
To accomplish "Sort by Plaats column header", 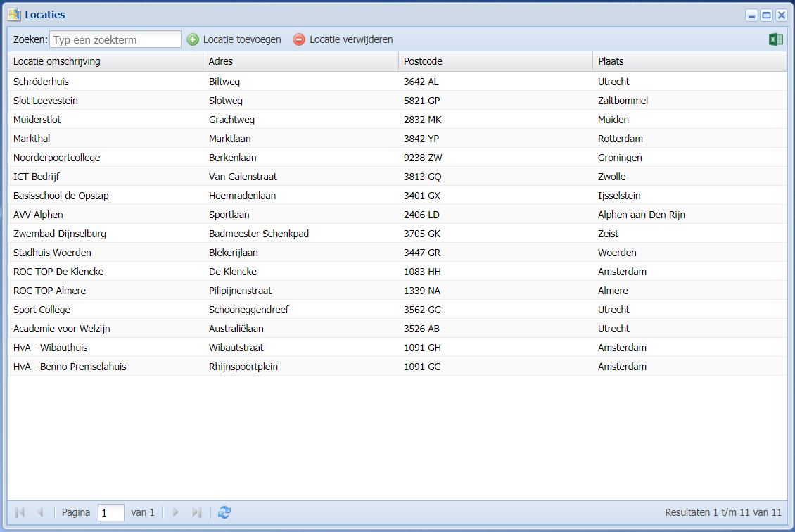I will (689, 61).
